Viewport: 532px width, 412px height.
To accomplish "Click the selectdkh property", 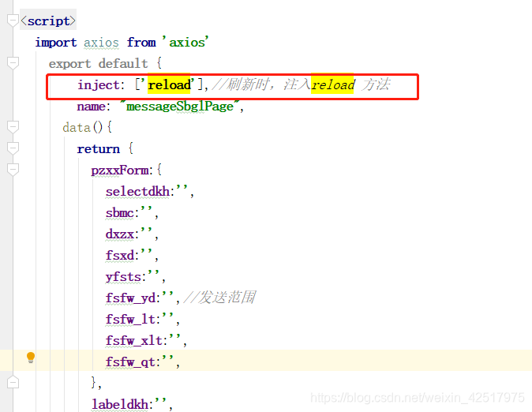I will click(x=137, y=192).
